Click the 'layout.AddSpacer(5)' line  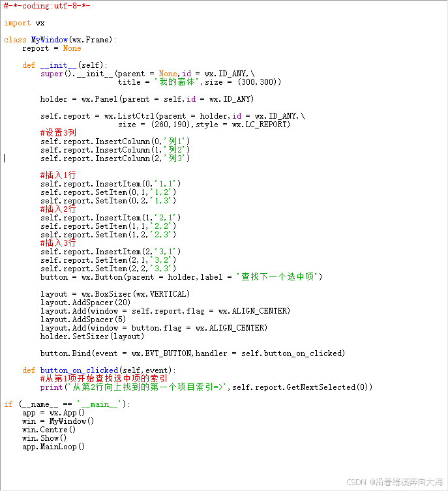pos(83,319)
